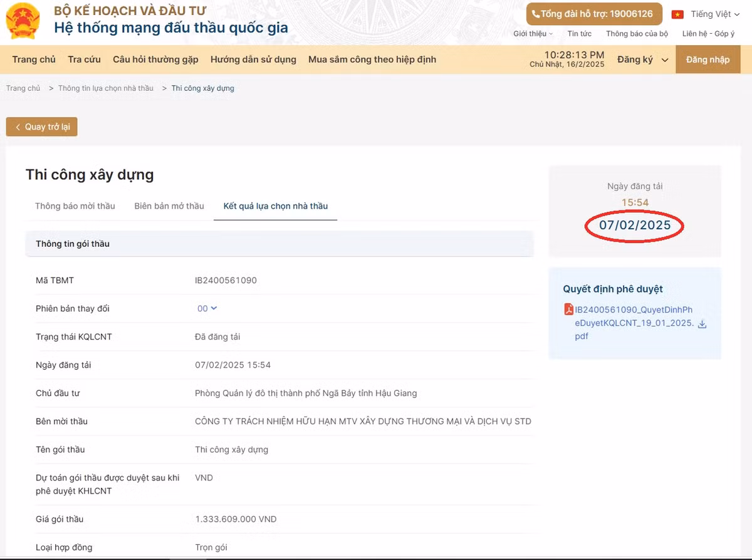Click the Quay trở lại button
The height and width of the screenshot is (560, 752).
41,127
